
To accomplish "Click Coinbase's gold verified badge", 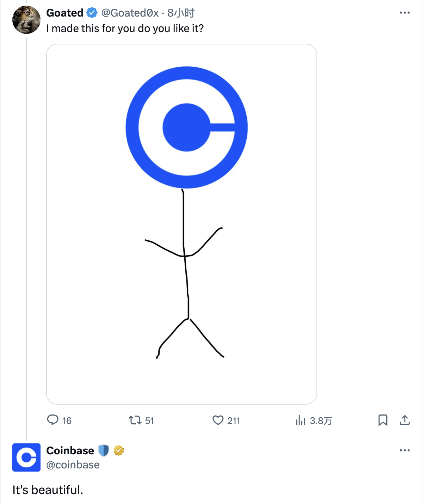I will point(119,450).
